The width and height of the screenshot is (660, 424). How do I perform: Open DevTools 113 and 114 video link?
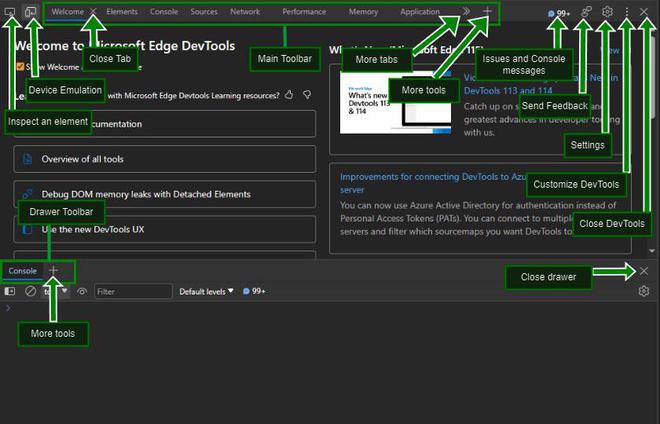pyautogui.click(x=541, y=84)
